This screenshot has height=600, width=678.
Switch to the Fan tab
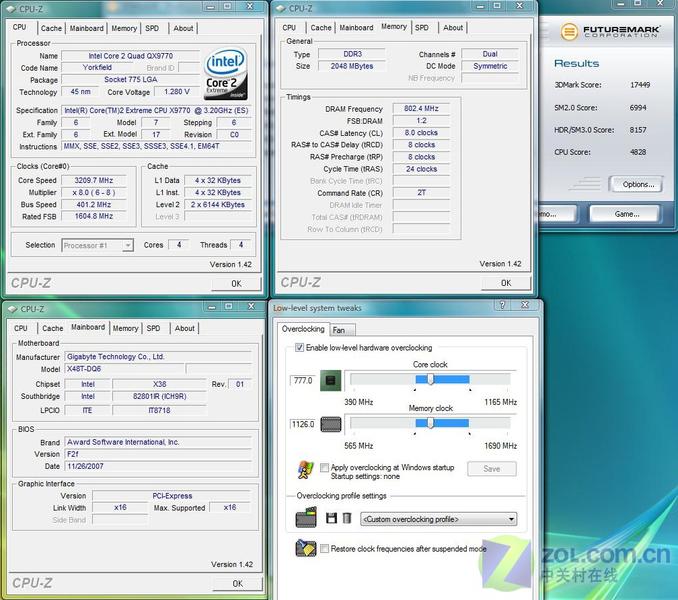coord(342,330)
